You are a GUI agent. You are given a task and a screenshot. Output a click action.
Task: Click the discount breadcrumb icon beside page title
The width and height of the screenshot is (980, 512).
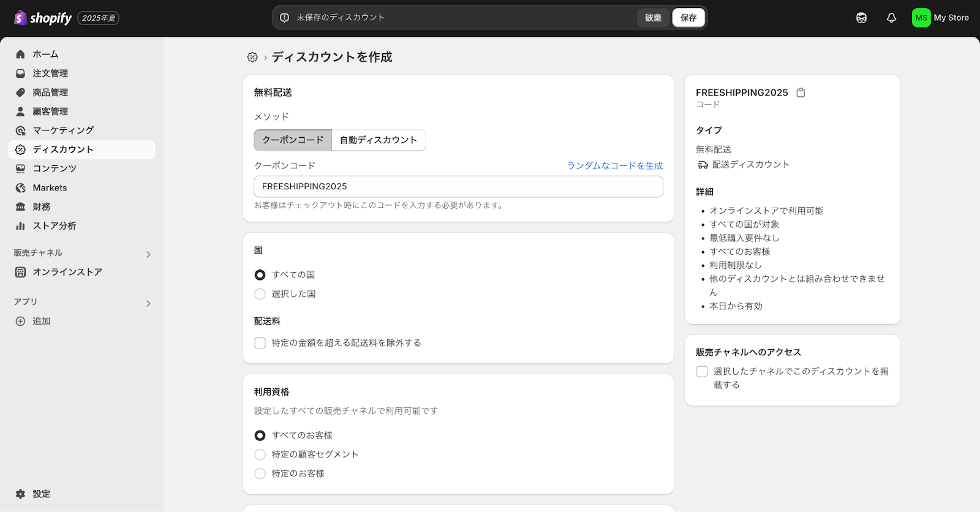pos(252,57)
